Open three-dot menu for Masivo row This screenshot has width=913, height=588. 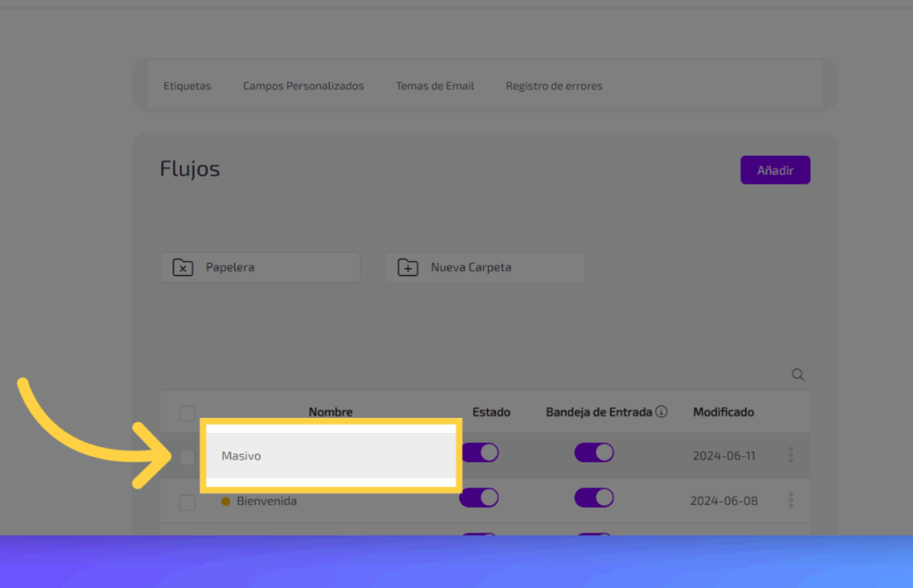[791, 455]
